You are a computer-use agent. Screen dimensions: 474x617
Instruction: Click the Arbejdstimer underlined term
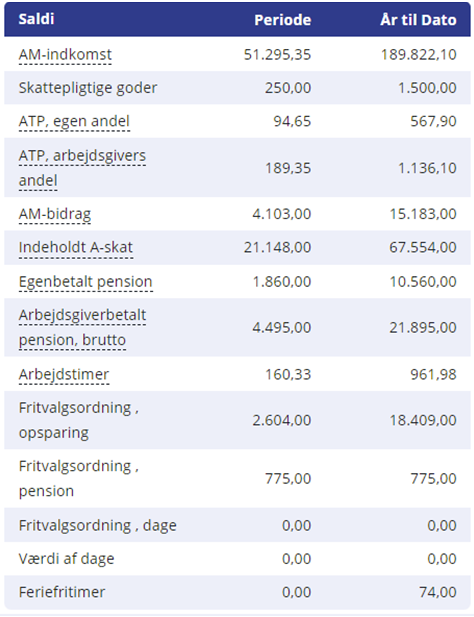click(64, 374)
